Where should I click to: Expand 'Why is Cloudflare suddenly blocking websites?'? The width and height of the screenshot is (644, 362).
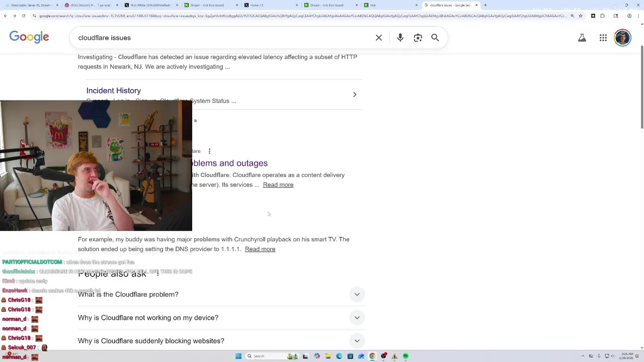pyautogui.click(x=221, y=341)
